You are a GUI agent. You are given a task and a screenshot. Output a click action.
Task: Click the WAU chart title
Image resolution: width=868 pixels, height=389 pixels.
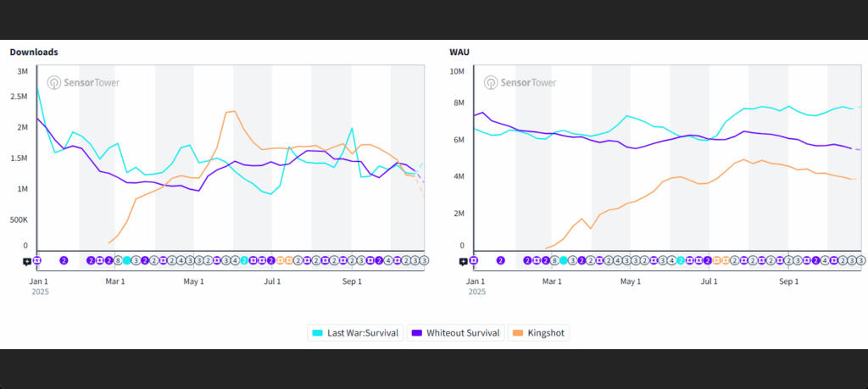coord(459,52)
